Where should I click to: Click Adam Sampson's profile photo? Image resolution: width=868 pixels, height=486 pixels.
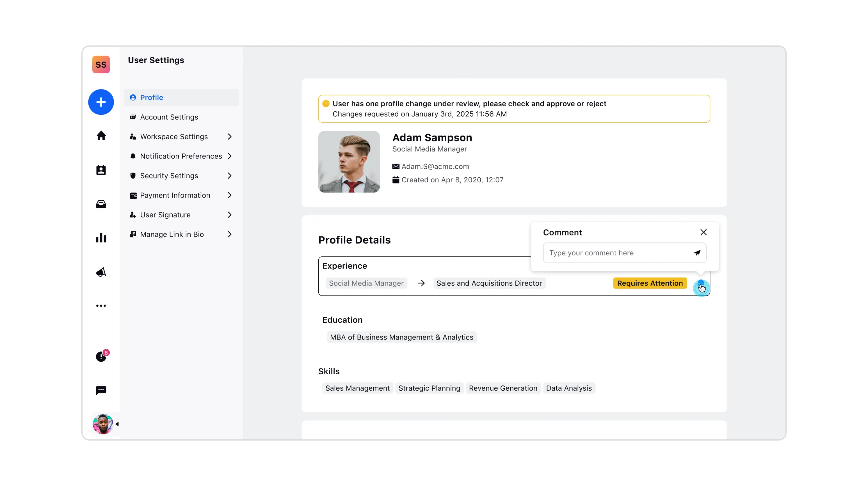tap(349, 162)
